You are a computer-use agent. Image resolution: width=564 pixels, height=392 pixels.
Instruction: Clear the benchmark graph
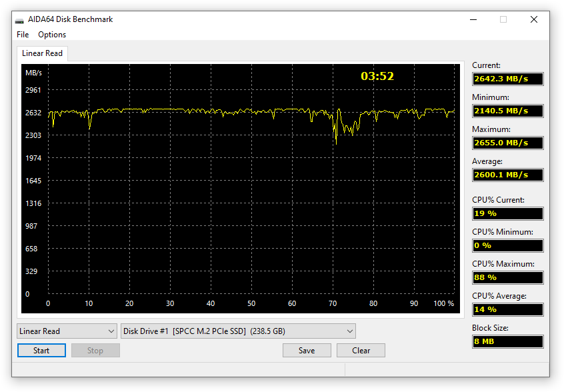click(x=361, y=351)
